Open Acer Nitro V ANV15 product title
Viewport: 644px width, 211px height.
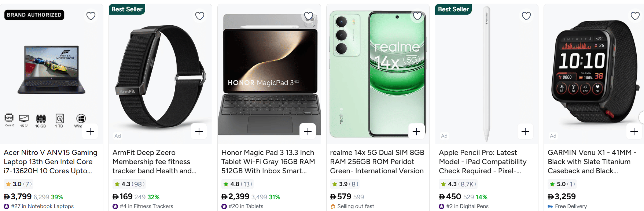[51, 162]
